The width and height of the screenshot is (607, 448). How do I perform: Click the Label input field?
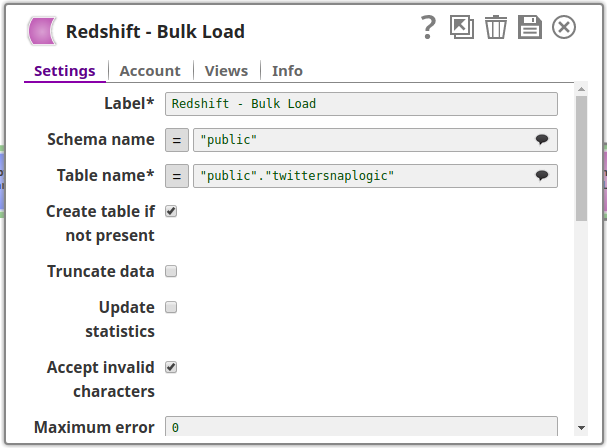pyautogui.click(x=361, y=104)
